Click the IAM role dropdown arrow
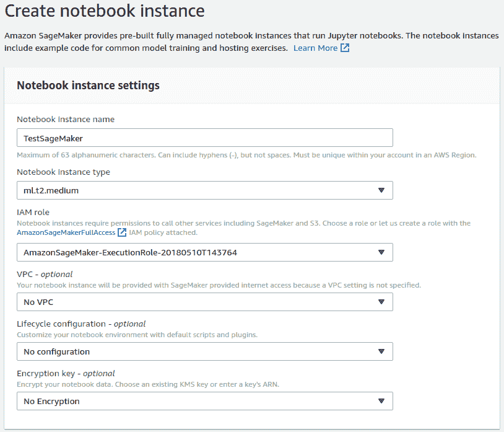Screen dimensions: 504x432 point(381,252)
